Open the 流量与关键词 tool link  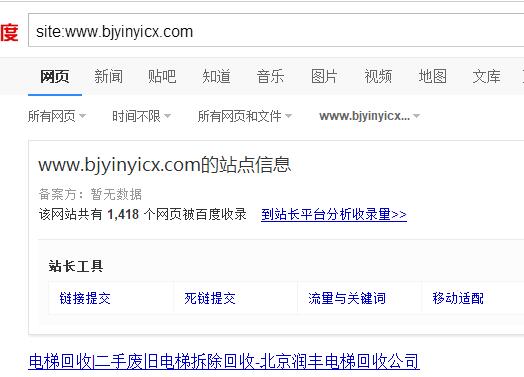(347, 298)
